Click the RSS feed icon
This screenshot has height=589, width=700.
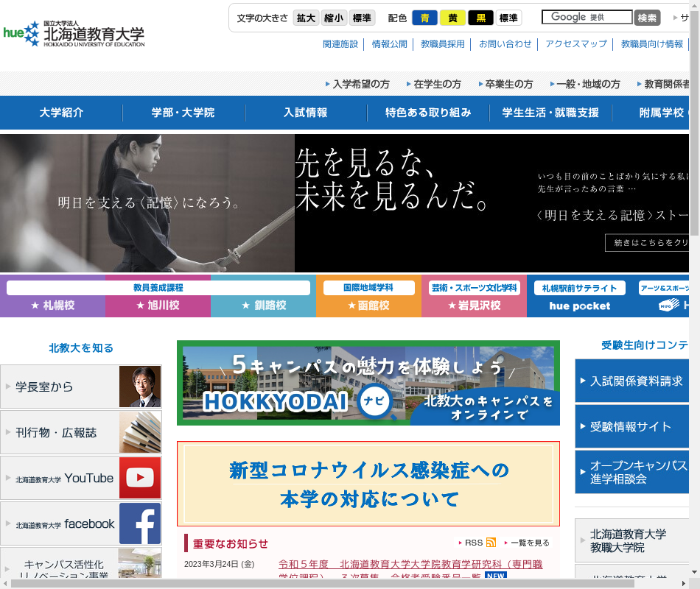(x=491, y=543)
